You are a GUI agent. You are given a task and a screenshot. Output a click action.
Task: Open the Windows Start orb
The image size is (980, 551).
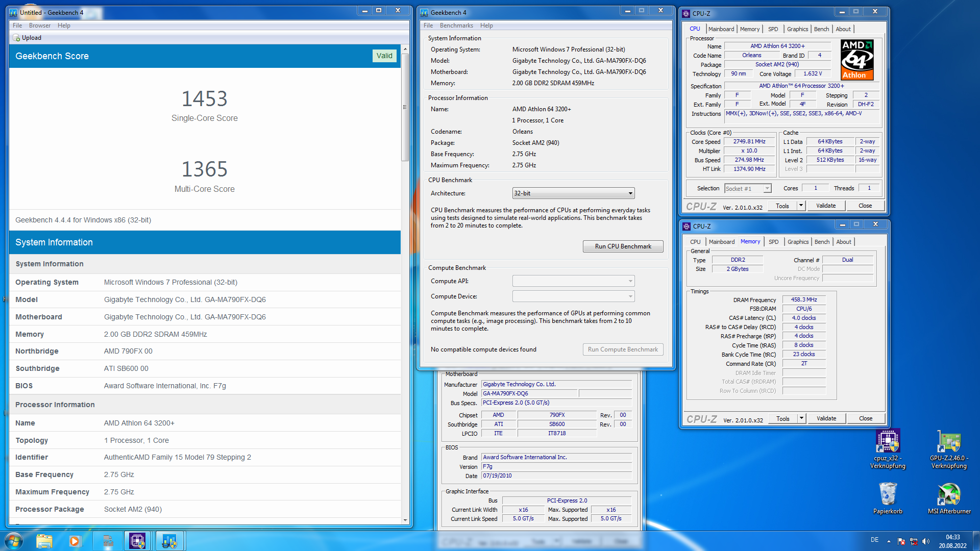point(14,541)
